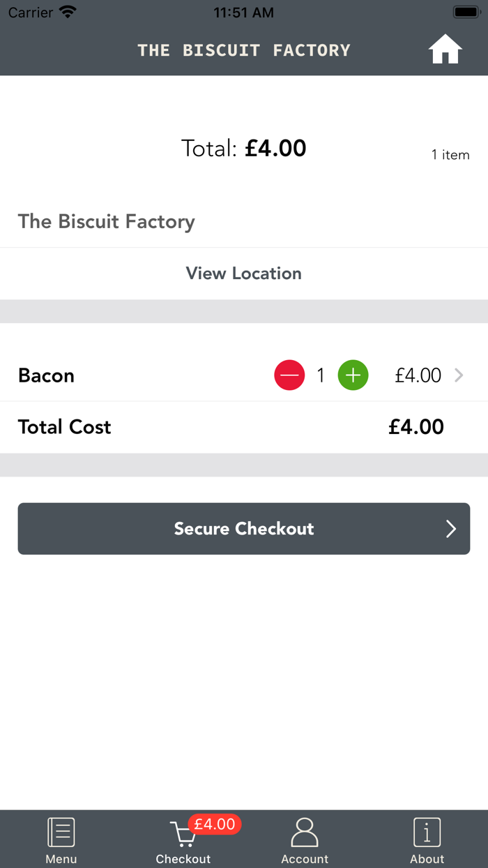Expand Bacon item details via chevron

459,375
